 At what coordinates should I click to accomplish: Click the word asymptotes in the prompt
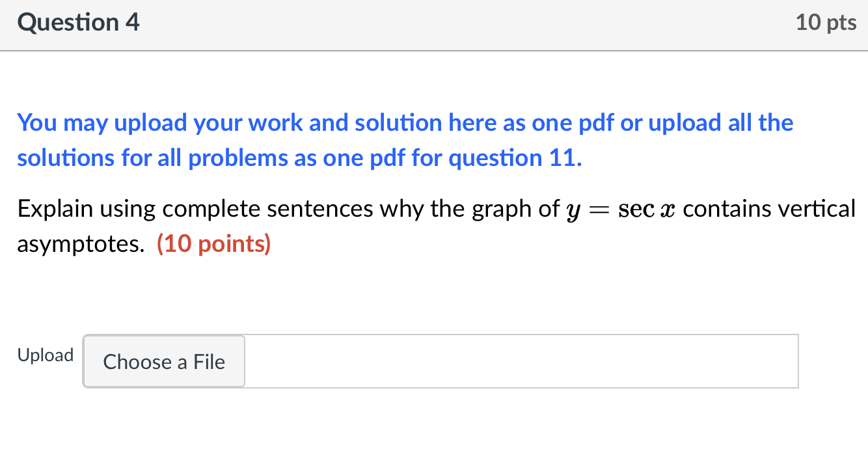click(x=79, y=243)
